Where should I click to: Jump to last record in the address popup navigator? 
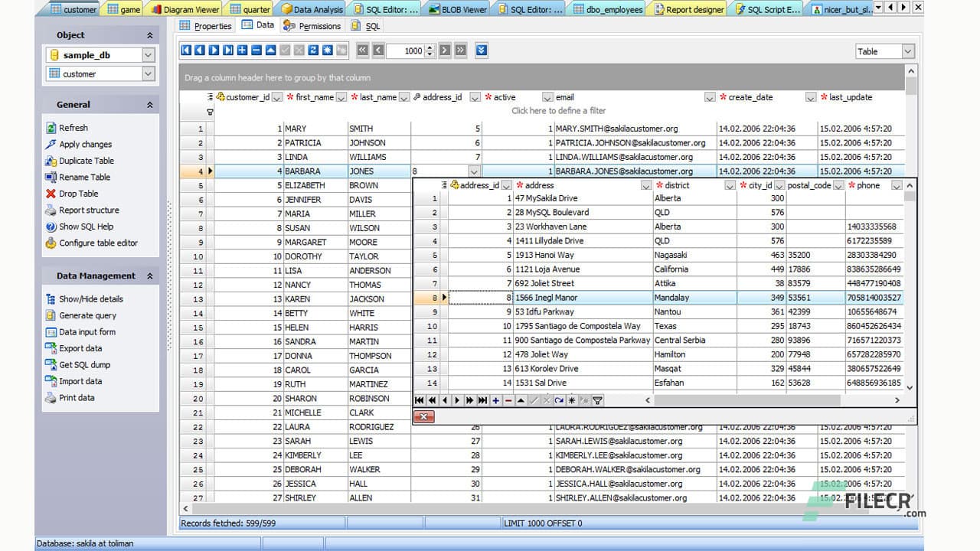[482, 399]
